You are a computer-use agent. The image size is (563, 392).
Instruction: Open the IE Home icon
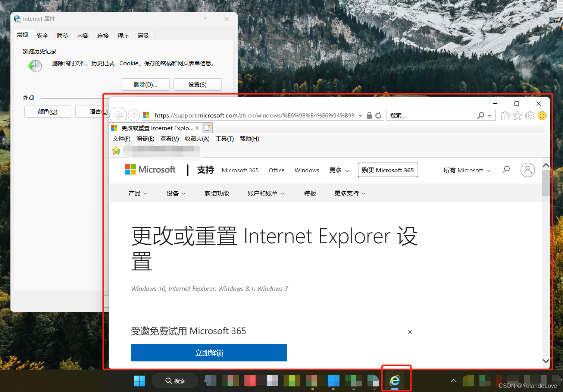505,116
